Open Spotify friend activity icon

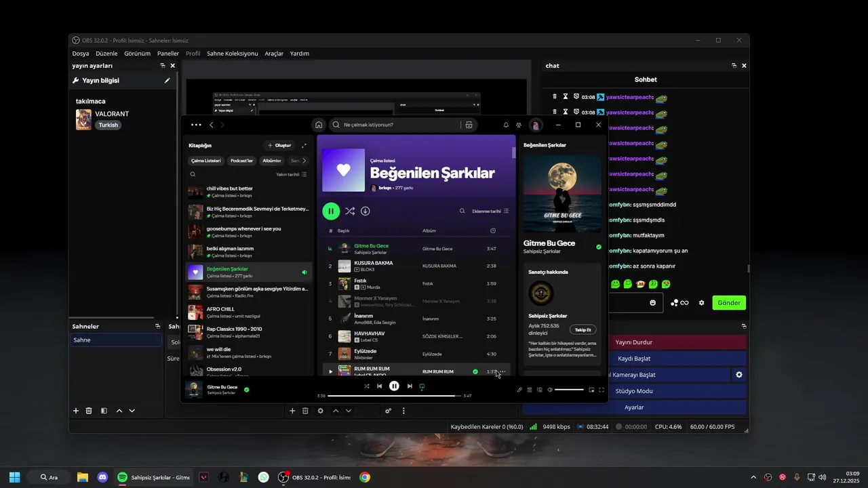click(519, 125)
